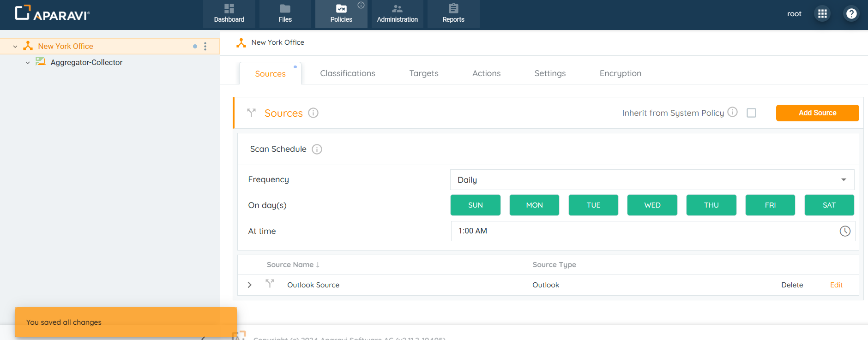Click the info icon beside Sources heading
Viewport: 868px width, 340px height.
click(x=313, y=113)
